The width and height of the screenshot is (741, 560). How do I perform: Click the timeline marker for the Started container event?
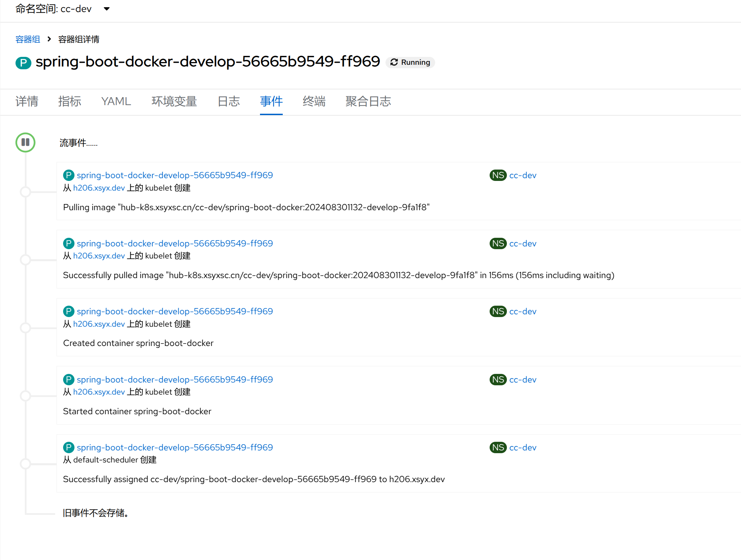click(x=26, y=396)
